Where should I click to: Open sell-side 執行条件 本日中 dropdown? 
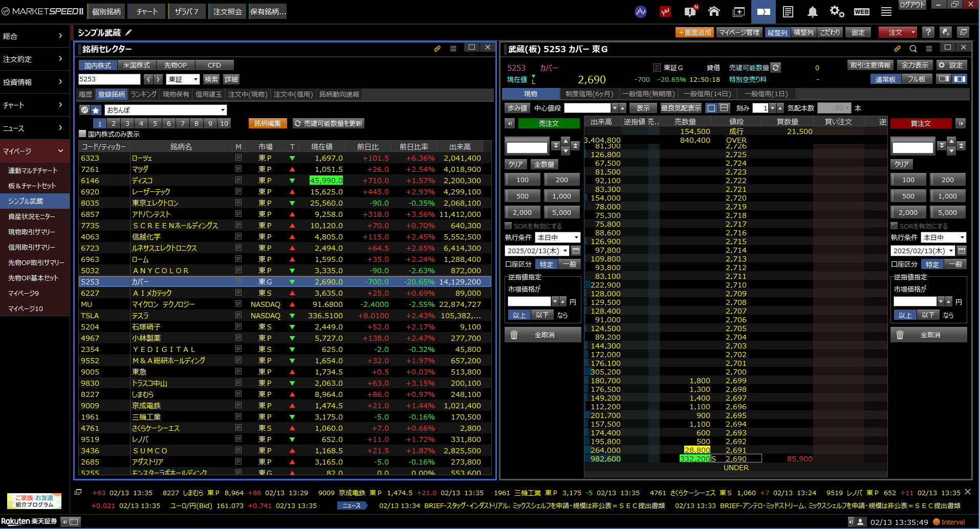point(558,237)
